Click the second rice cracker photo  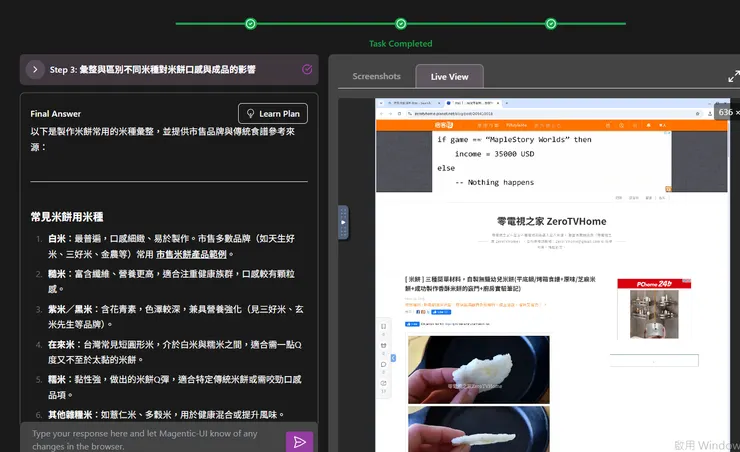click(479, 428)
